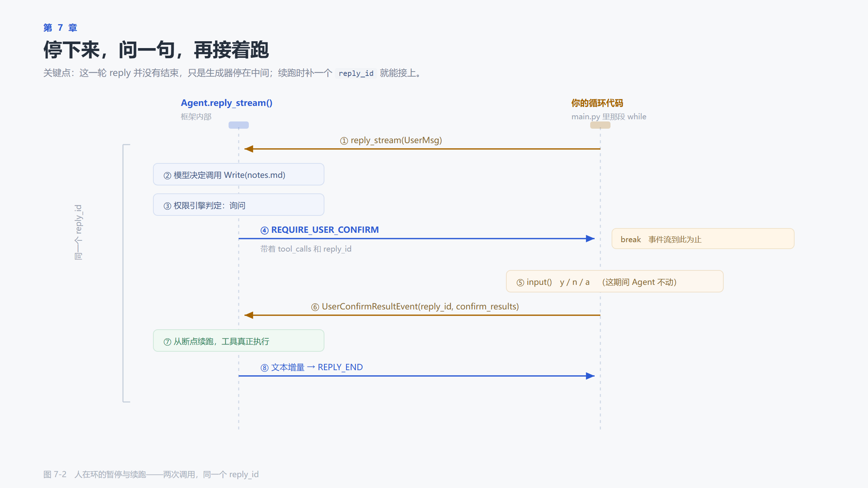Click the '③ 权限引擎判定：询问' box
This screenshot has height=488, width=868.
tap(239, 205)
